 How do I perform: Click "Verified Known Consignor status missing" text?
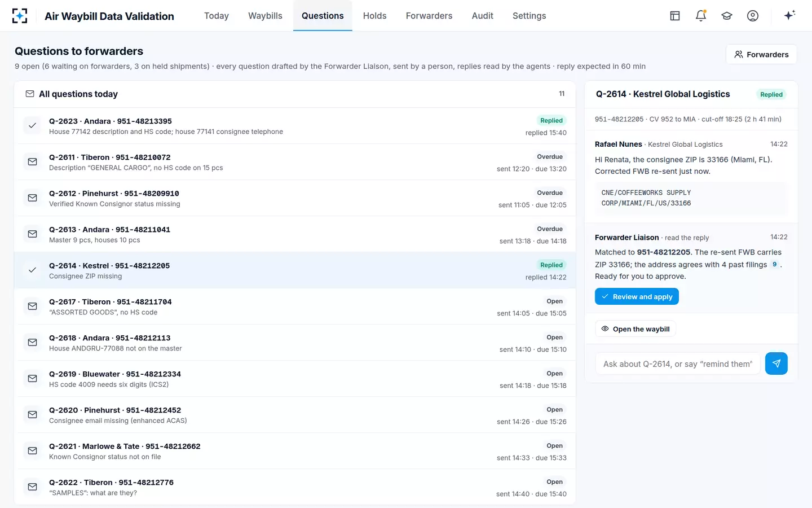tap(114, 204)
